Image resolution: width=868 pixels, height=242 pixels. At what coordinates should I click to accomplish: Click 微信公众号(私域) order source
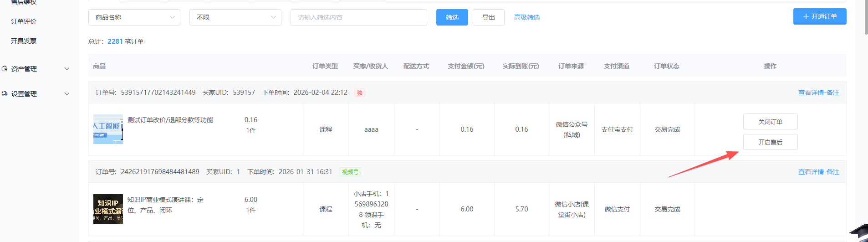pos(572,129)
